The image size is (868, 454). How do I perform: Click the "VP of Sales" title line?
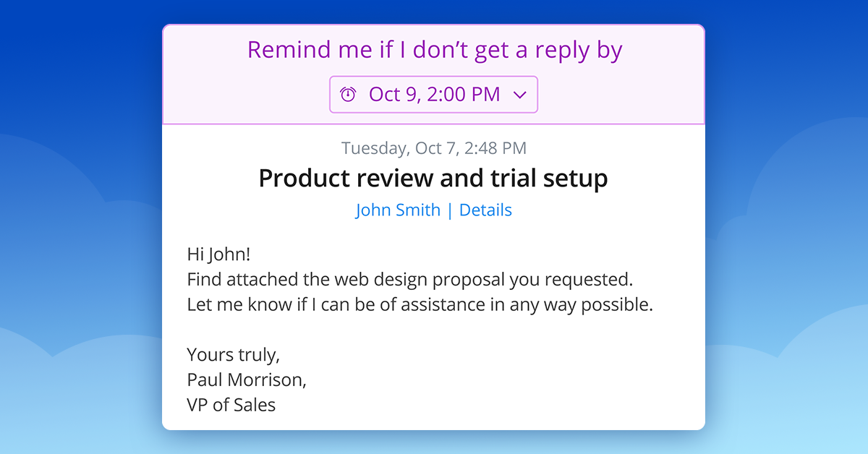[x=231, y=405]
